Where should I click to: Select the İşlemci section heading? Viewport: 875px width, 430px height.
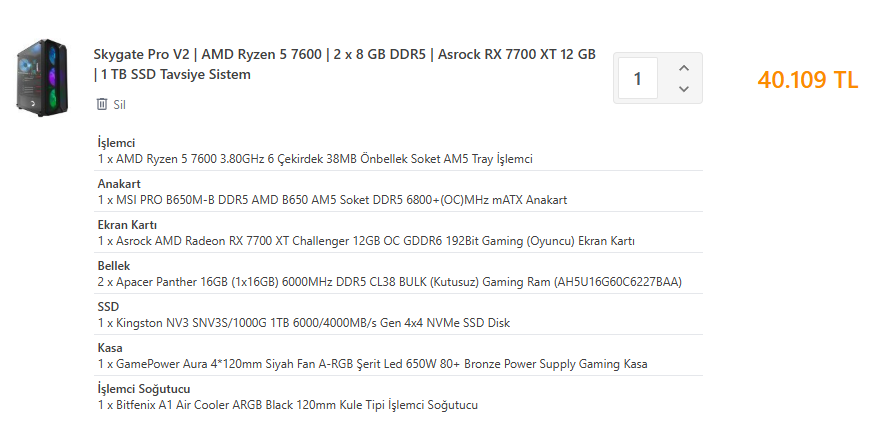pyautogui.click(x=116, y=143)
